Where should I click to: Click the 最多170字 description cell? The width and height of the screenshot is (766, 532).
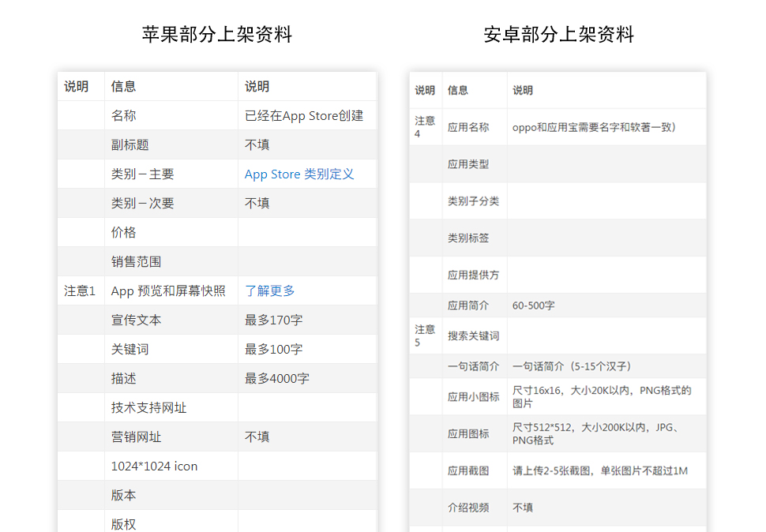(x=273, y=320)
